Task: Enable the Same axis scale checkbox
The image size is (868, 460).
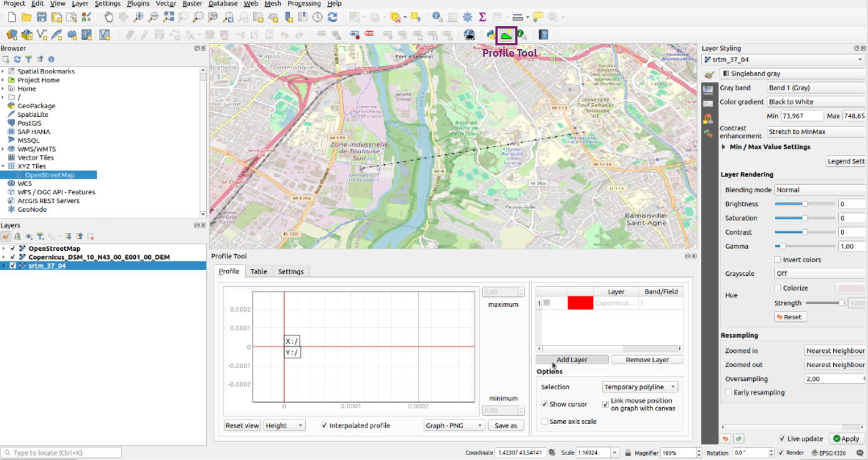Action: point(545,421)
